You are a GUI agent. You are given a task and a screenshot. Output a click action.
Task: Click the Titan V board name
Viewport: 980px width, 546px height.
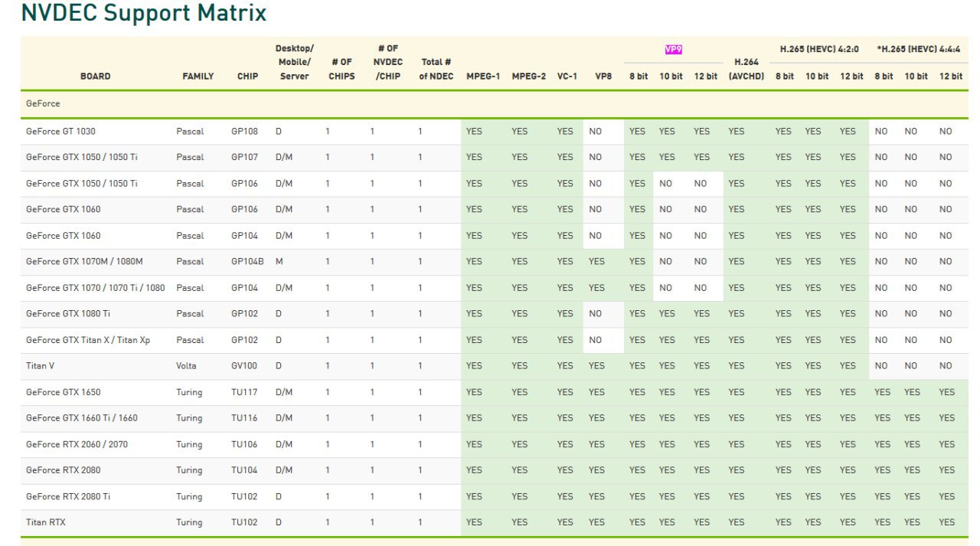click(40, 365)
